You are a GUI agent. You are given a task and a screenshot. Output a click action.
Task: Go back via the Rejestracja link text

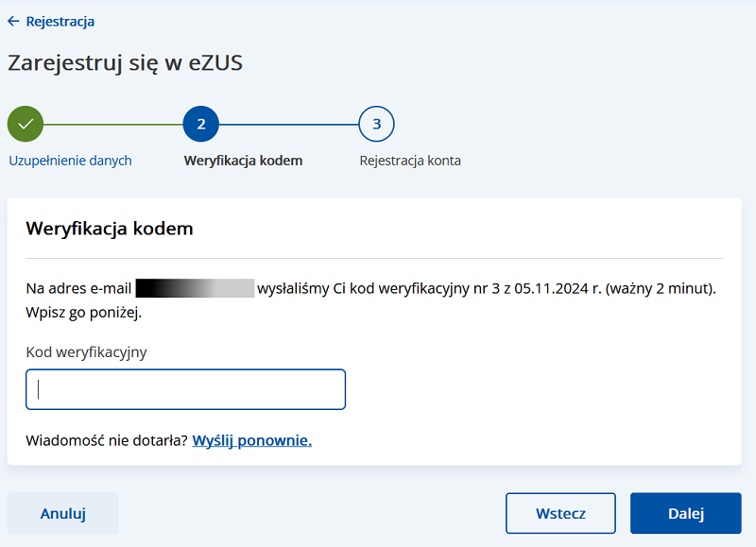pos(60,22)
